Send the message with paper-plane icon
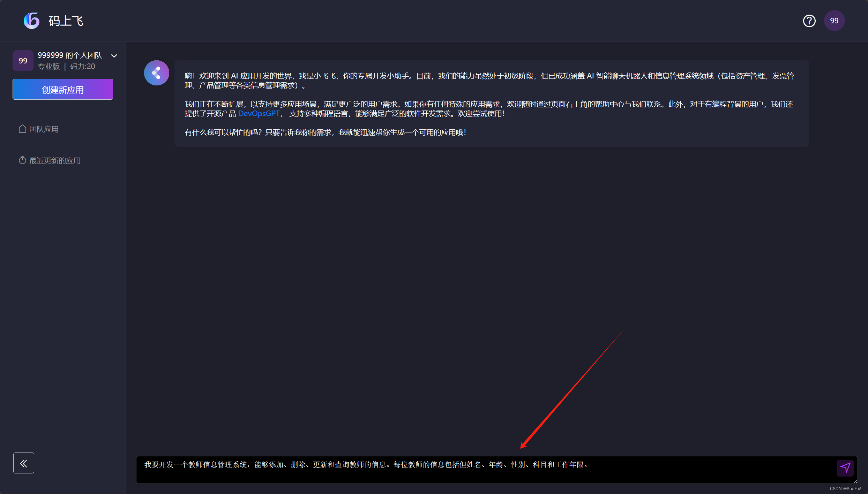The height and width of the screenshot is (494, 868). coord(845,468)
